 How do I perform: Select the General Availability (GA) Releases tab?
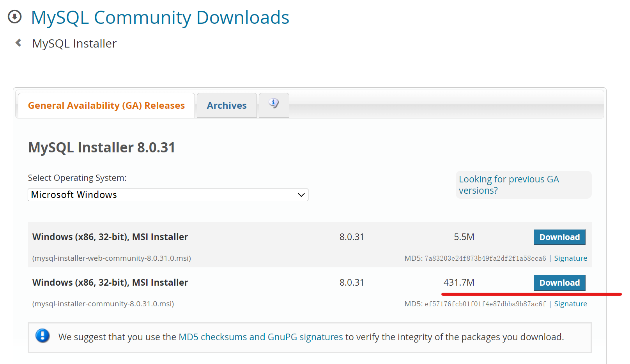tap(106, 106)
